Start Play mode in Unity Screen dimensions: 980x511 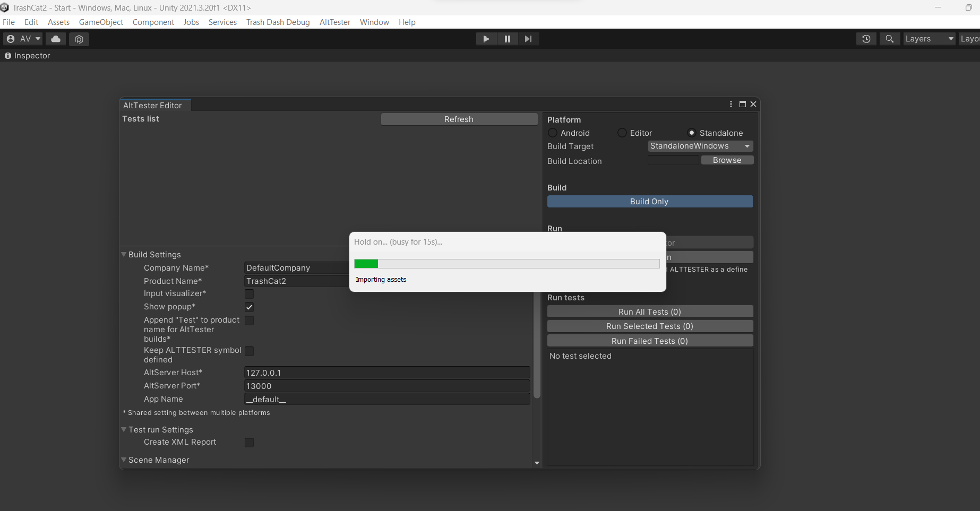486,38
